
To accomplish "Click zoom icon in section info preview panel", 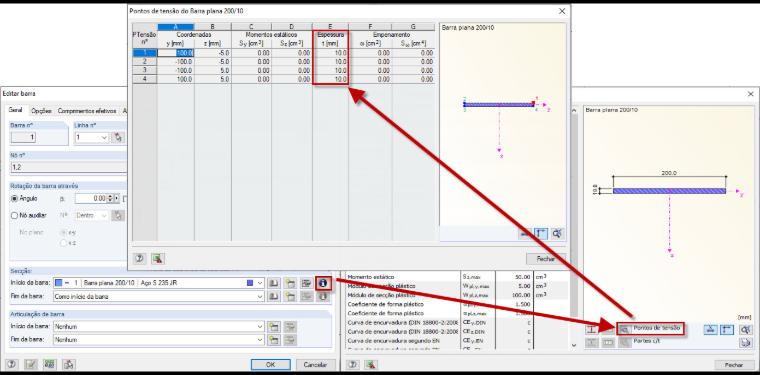I will [745, 329].
